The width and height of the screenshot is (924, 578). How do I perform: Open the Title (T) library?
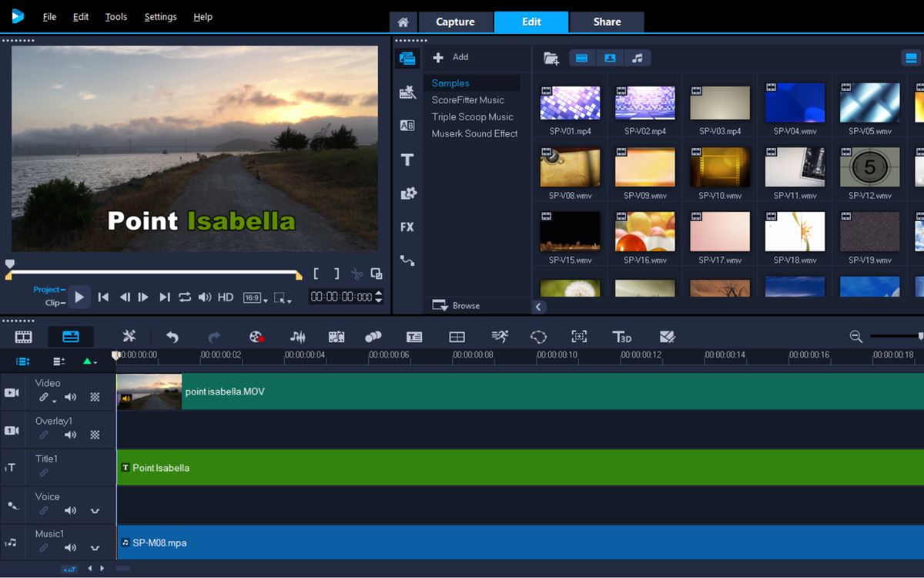[407, 160]
